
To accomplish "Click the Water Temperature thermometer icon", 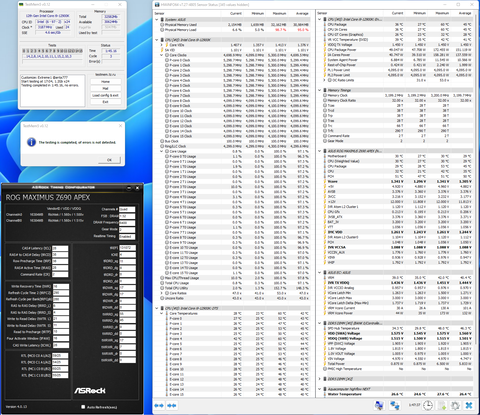I will pos(325,394).
